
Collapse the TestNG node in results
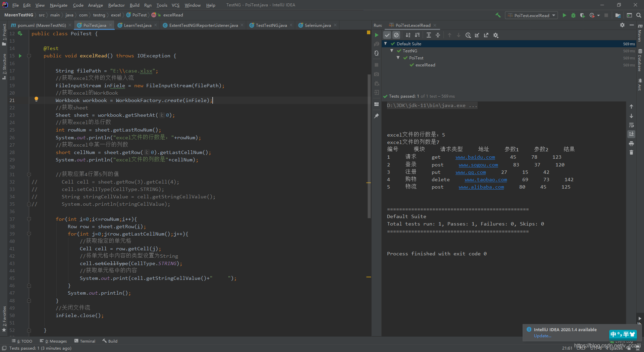(x=392, y=51)
